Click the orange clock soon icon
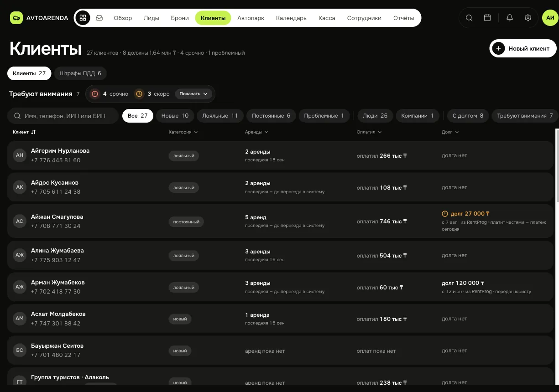559x392 pixels. coord(139,94)
